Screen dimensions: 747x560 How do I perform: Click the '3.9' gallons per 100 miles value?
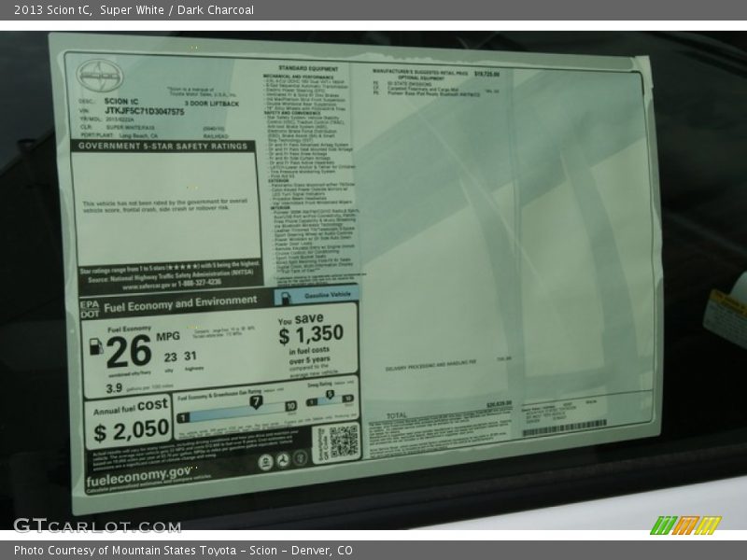(114, 388)
